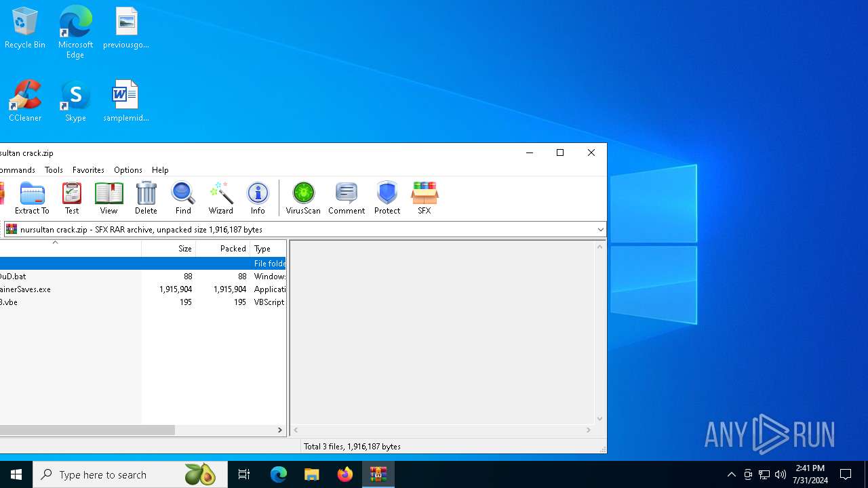
Task: Click the right pane scroll down arrow
Action: pyautogui.click(x=599, y=419)
